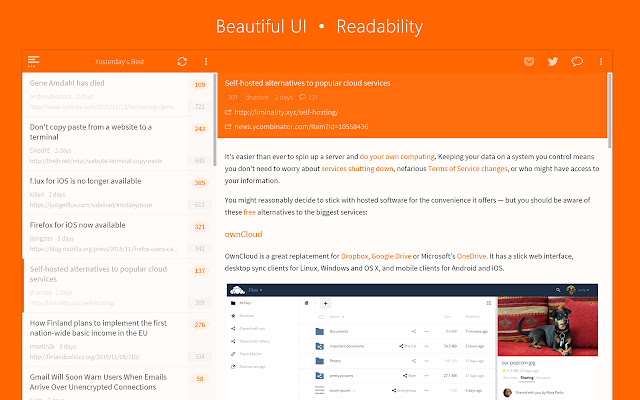Click the orange 'free' link
This screenshot has width=640, height=400.
tap(249, 212)
